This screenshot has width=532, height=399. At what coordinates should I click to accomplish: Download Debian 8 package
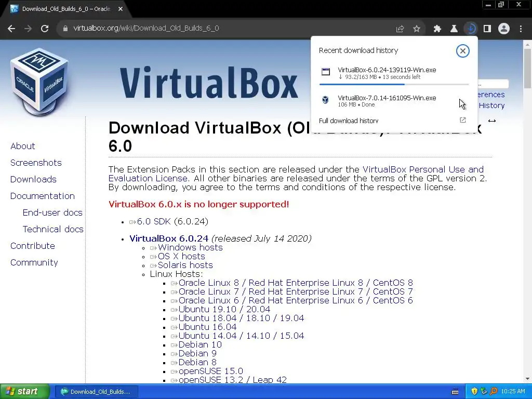click(197, 362)
